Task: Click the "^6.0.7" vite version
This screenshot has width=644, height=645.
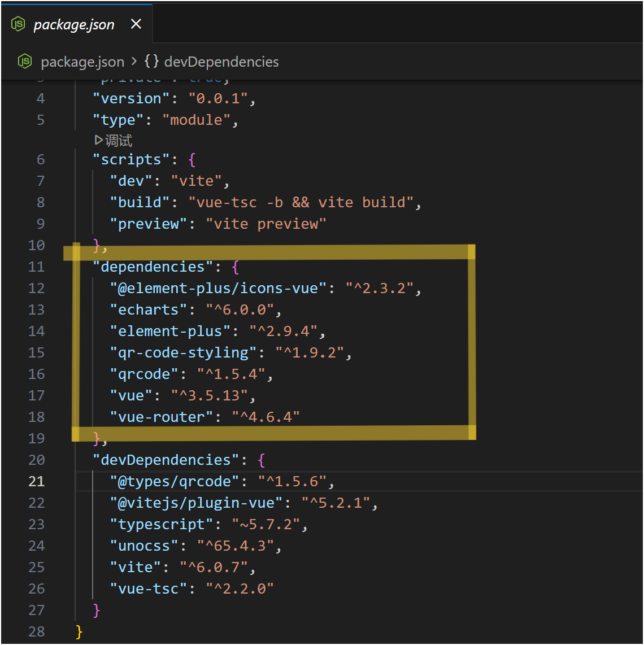Action: [x=214, y=567]
